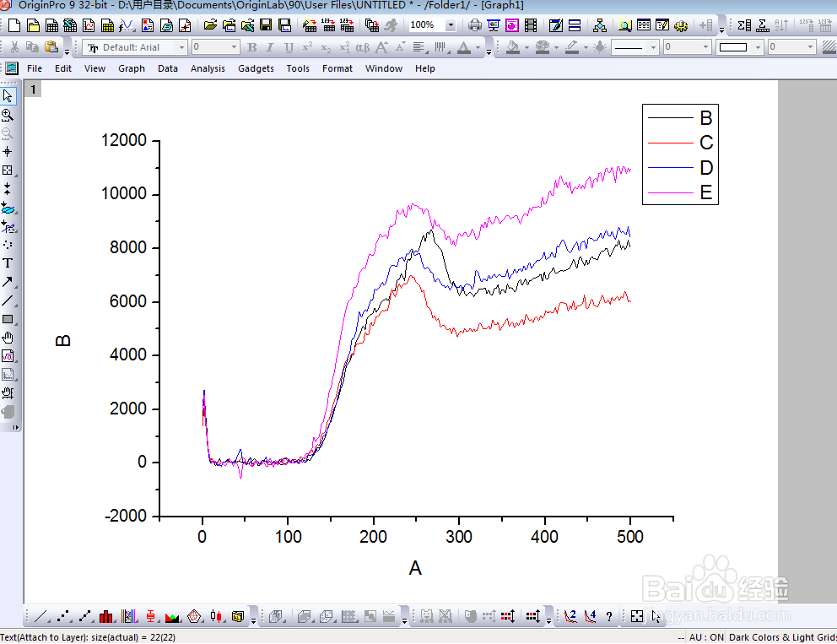Select legend entry E
This screenshot has width=837, height=644.
tap(705, 192)
